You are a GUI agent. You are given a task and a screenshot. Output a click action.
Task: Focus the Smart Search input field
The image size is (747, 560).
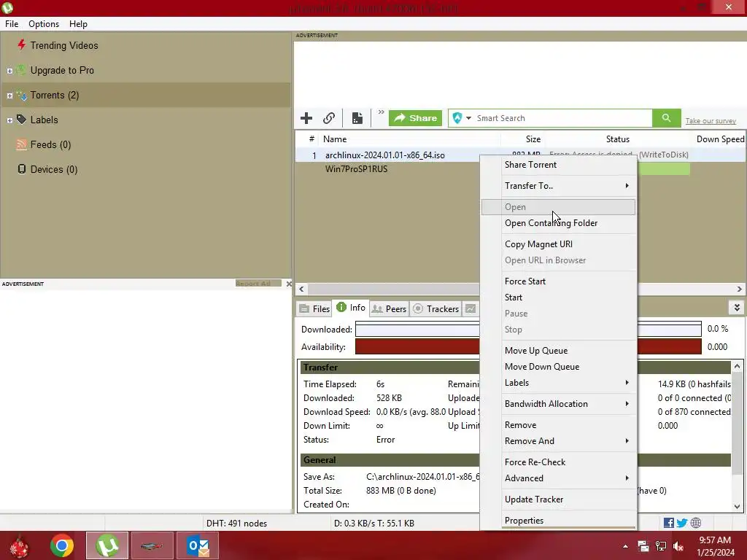[x=562, y=118]
